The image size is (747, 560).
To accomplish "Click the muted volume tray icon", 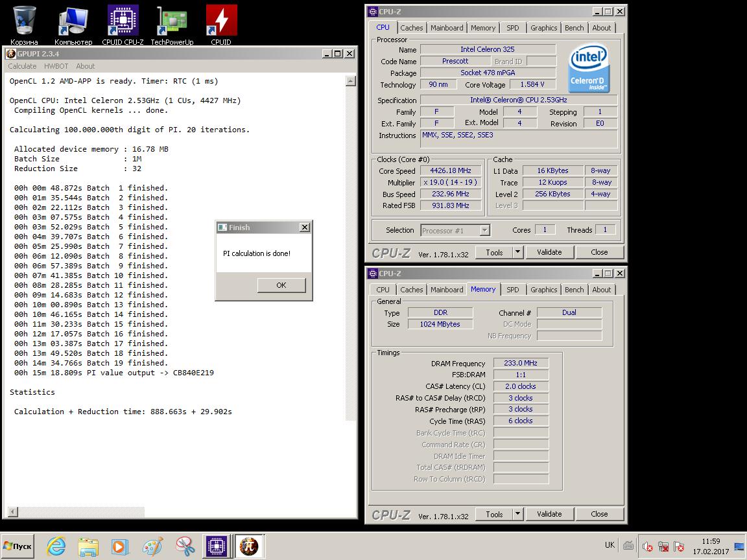I will coord(647,546).
